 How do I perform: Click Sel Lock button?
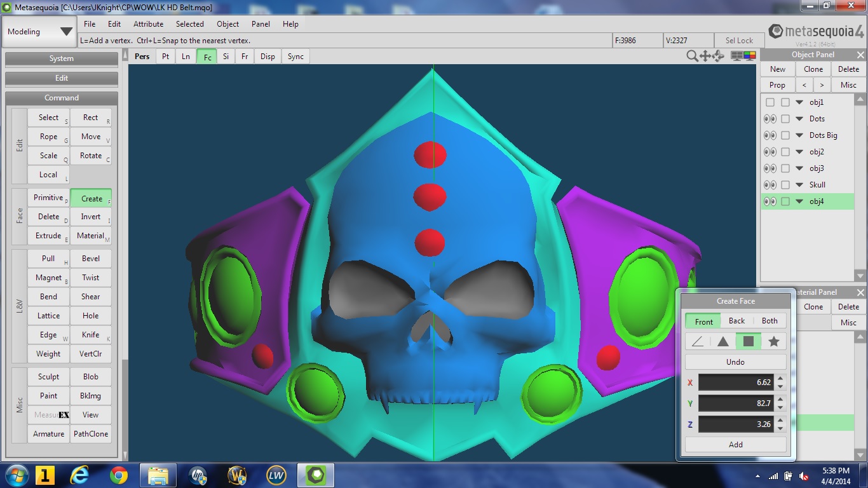coord(739,40)
